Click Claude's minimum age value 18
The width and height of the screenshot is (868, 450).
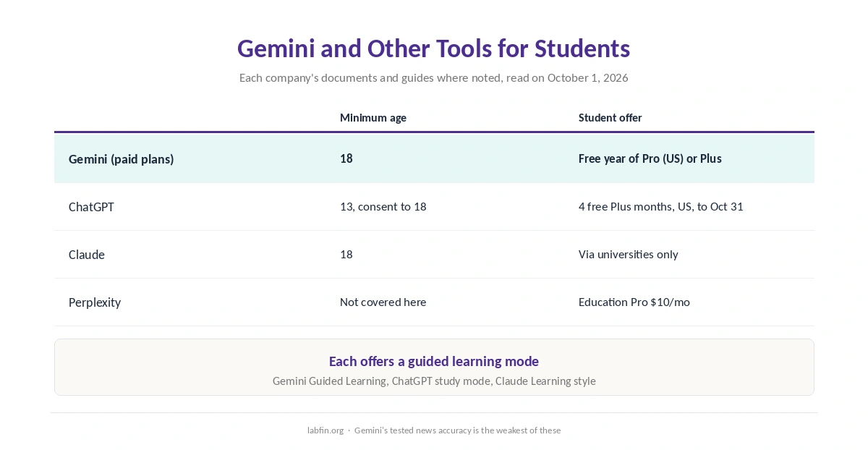coord(346,255)
